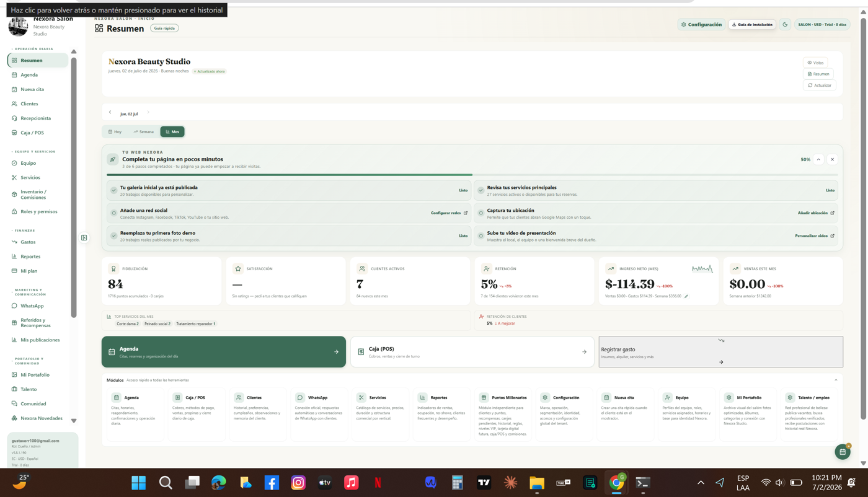Dismiss the Tu Web Nexora checklist
This screenshot has width=868, height=497.
point(832,159)
